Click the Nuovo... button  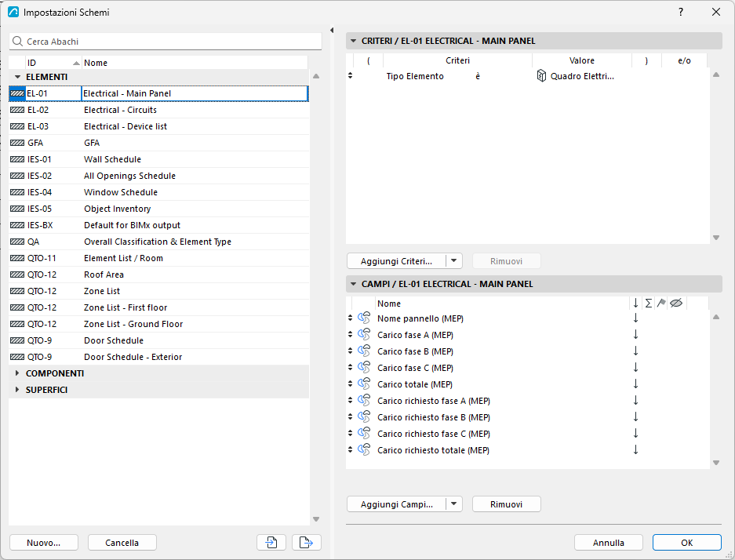(44, 543)
